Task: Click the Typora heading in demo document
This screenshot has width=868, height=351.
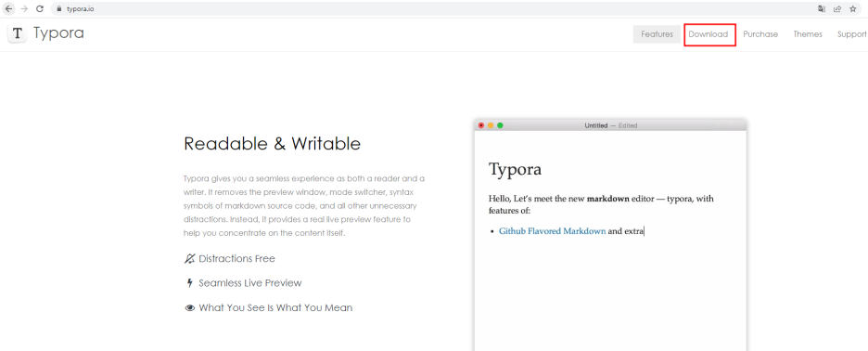Action: tap(515, 170)
